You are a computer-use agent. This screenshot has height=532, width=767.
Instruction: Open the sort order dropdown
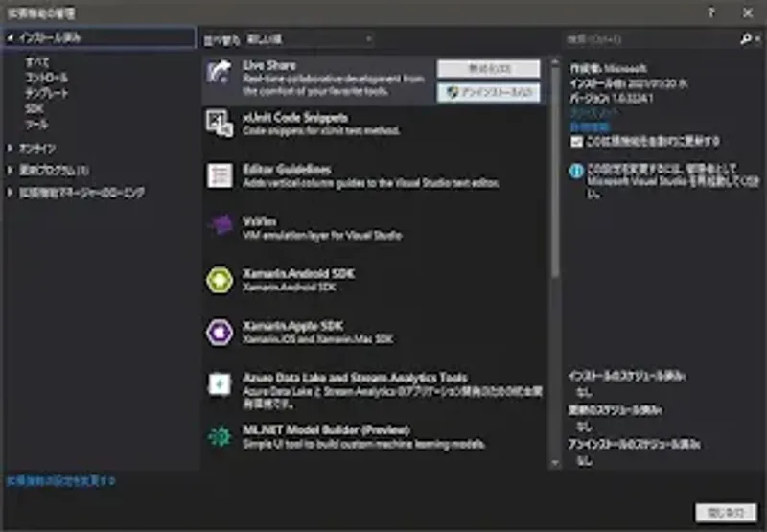[305, 39]
